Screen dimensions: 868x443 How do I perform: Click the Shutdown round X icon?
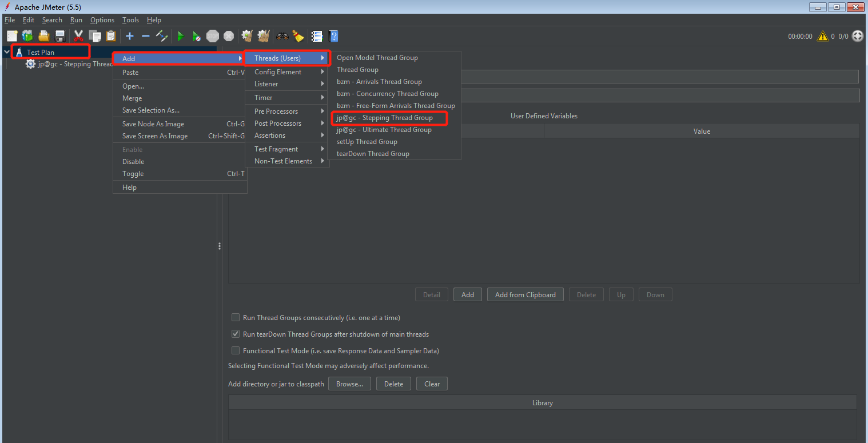(x=229, y=36)
